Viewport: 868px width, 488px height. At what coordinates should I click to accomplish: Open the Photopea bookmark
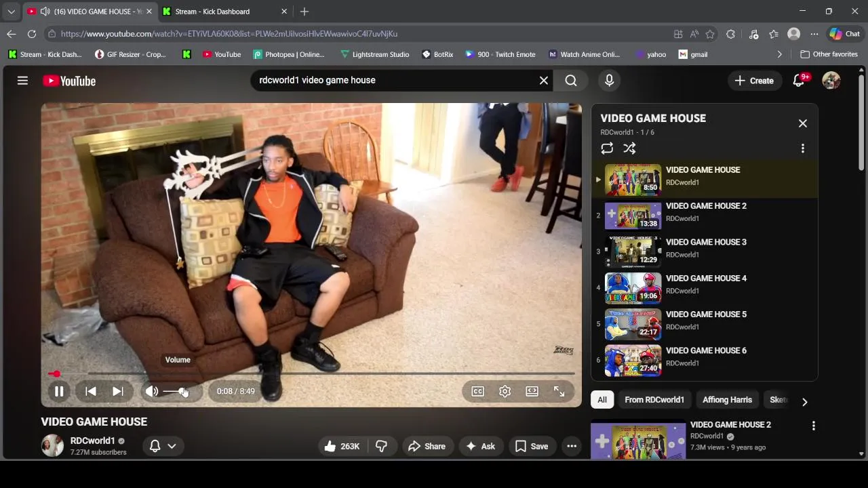(x=289, y=54)
